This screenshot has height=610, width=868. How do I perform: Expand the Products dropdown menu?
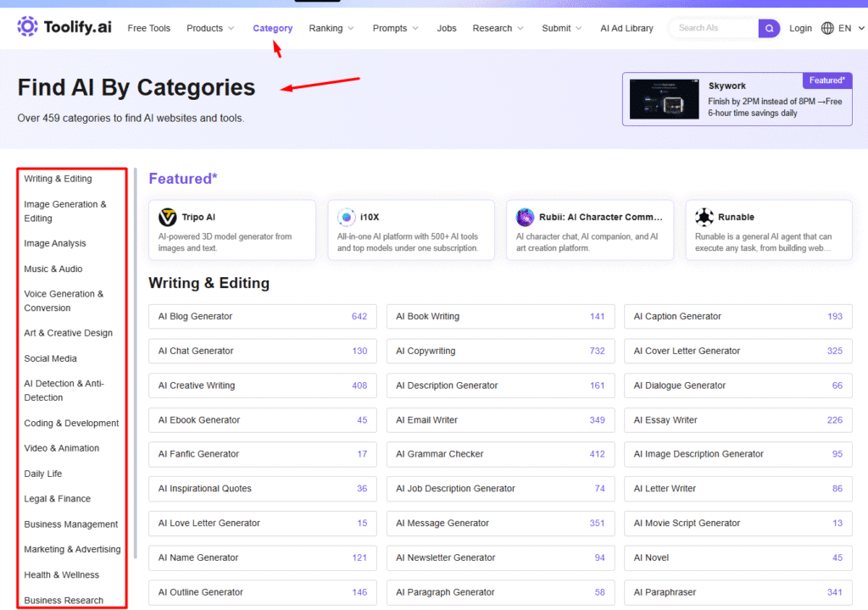210,28
